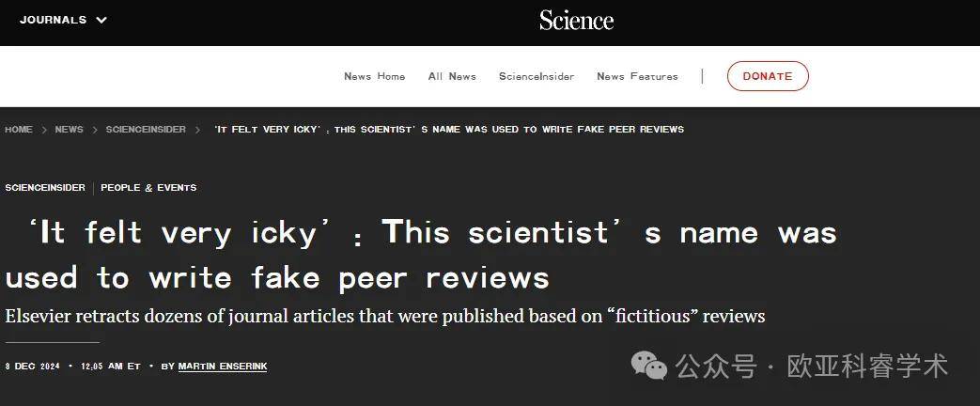Click the current article title breadcrumb
The width and height of the screenshot is (980, 406).
click(x=449, y=130)
